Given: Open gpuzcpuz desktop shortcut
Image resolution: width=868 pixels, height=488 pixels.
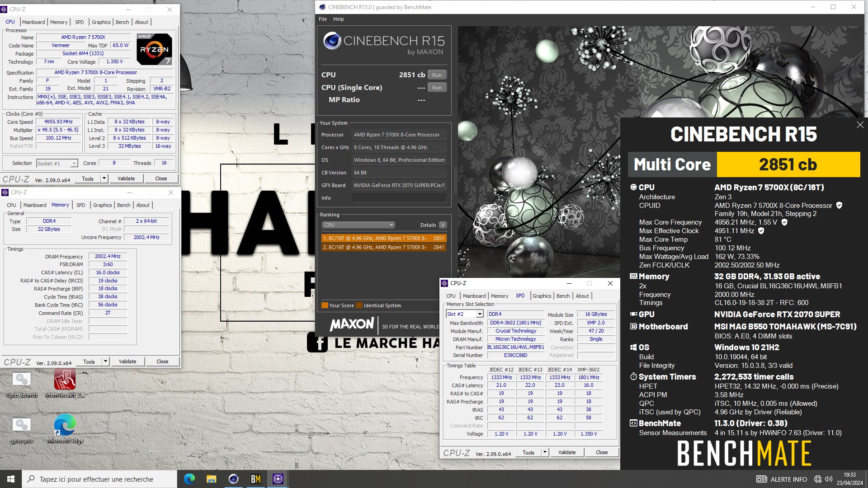Looking at the screenshot, I should [x=21, y=430].
